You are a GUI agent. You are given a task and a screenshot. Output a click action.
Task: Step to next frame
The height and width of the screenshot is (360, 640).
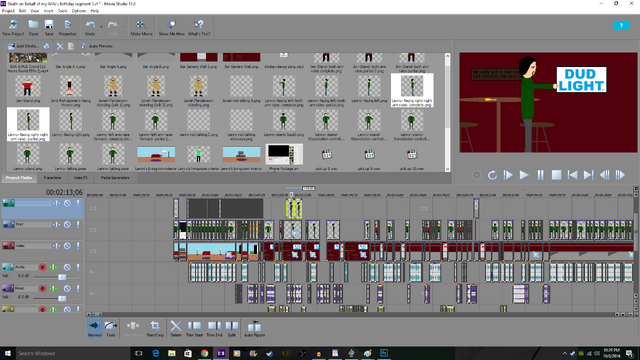(620, 175)
